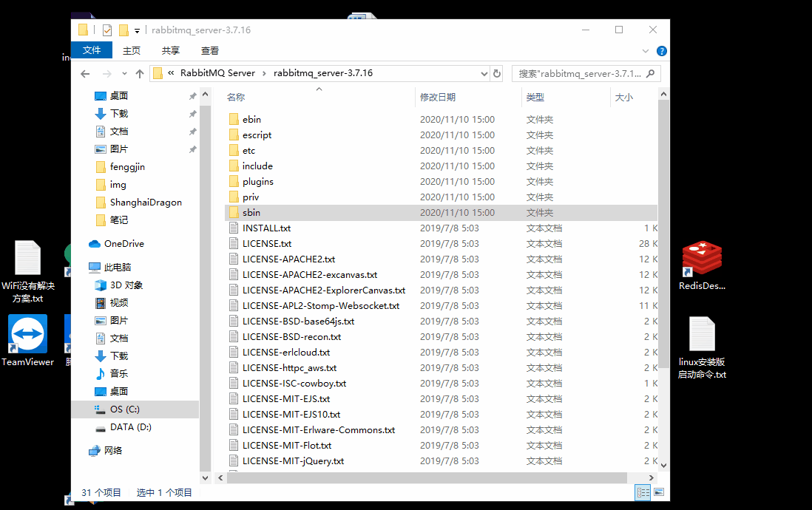The image size is (812, 510).
Task: Navigate to RabbitMQ Server breadcrumb
Action: tap(217, 73)
